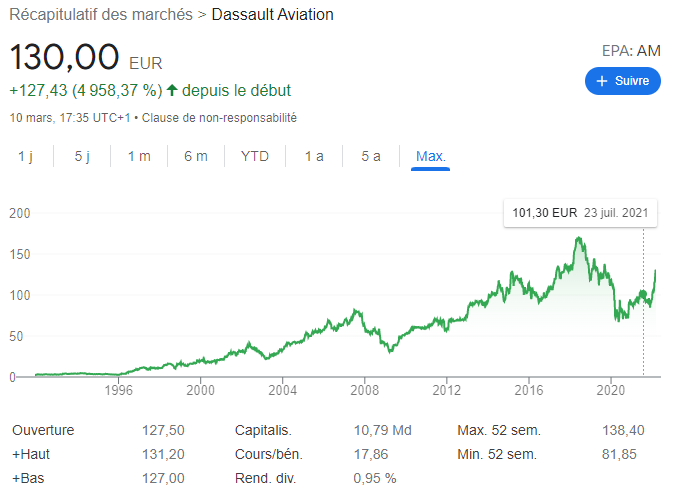This screenshot has height=489, width=681.
Task: Click the 2000 axis year label
Action: (x=200, y=390)
